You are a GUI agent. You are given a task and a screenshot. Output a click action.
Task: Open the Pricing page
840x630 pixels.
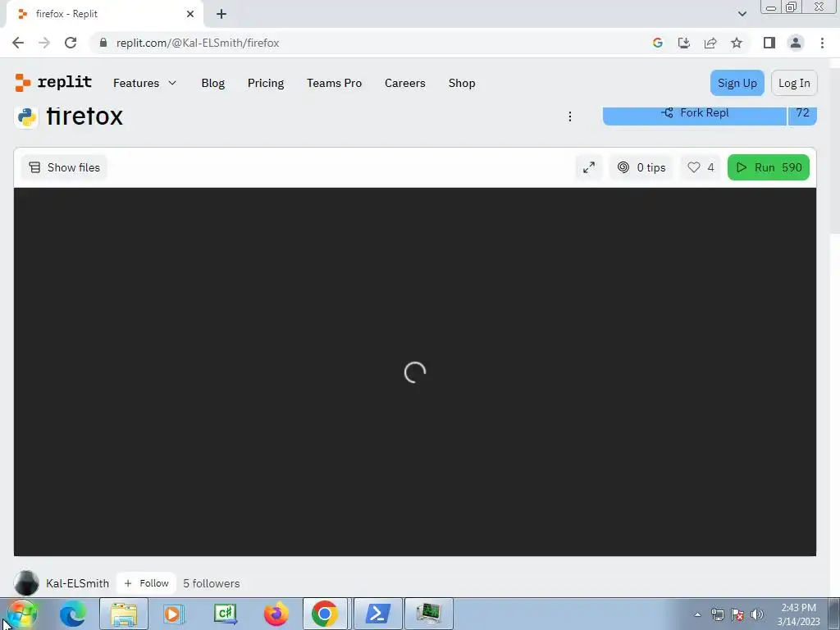click(x=266, y=83)
